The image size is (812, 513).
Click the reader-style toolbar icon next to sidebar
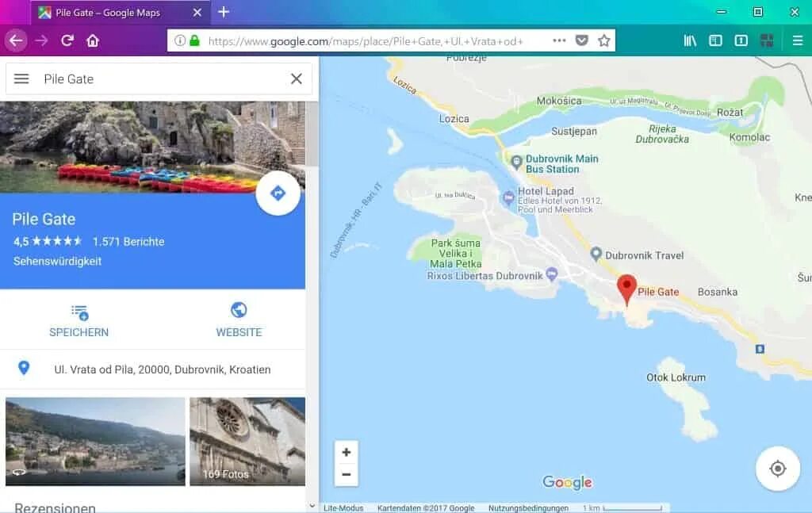click(741, 40)
